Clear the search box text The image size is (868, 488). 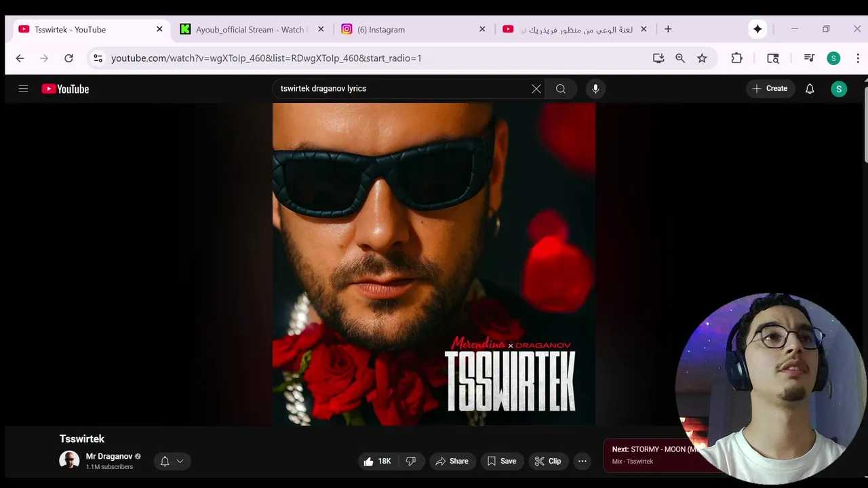tap(536, 89)
